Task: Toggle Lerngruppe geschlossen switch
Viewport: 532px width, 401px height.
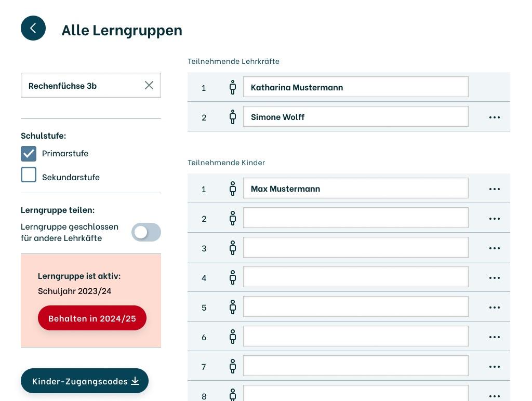Action: pos(146,232)
